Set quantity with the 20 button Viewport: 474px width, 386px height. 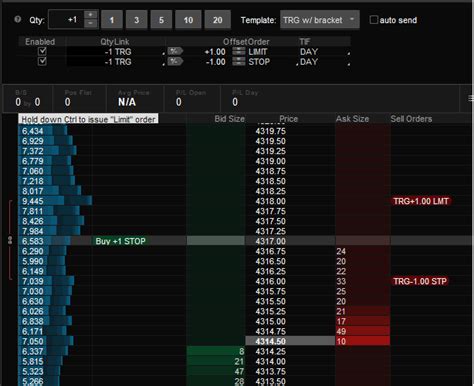click(x=218, y=20)
